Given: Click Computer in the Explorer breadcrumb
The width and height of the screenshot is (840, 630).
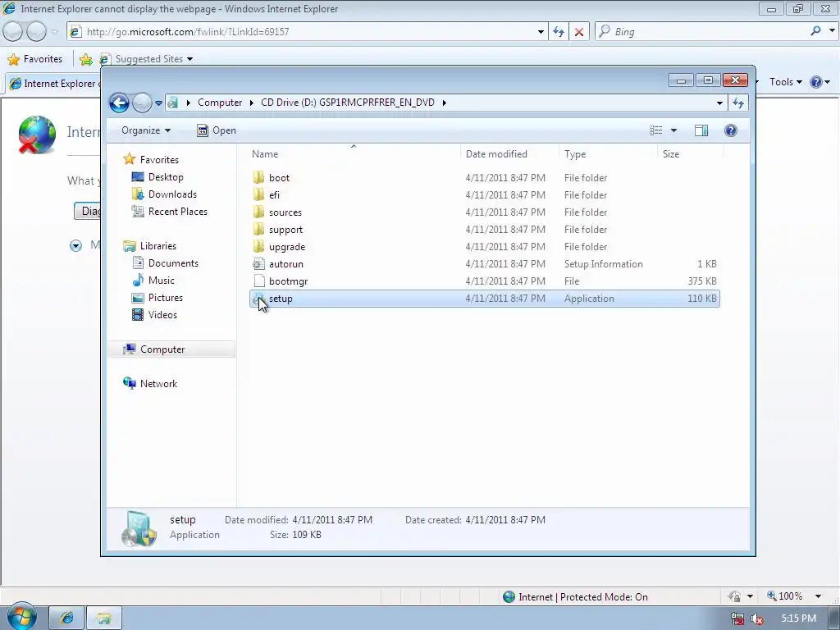Looking at the screenshot, I should pyautogui.click(x=220, y=103).
